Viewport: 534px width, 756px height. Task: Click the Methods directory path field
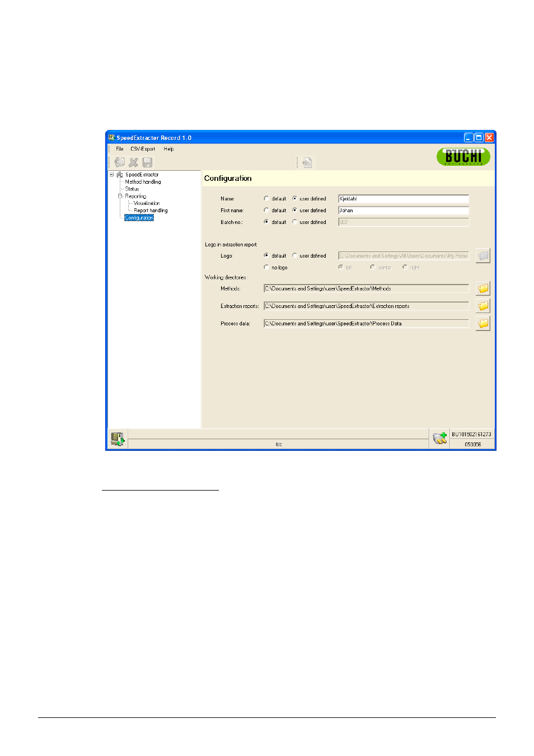[366, 289]
